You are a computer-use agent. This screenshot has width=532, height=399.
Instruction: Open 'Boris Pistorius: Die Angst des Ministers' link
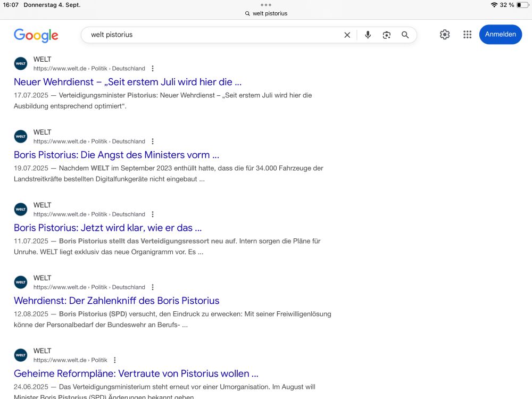pos(117,155)
